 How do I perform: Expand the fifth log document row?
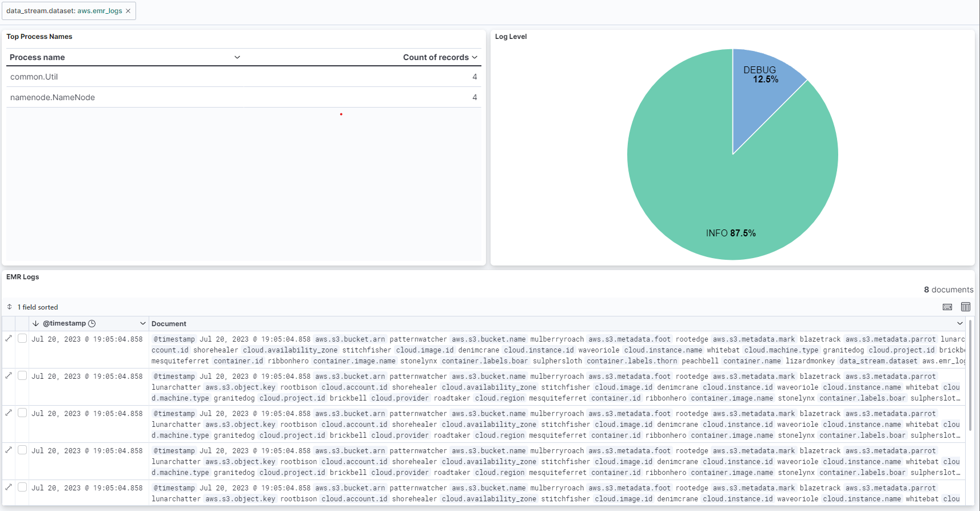(9, 488)
